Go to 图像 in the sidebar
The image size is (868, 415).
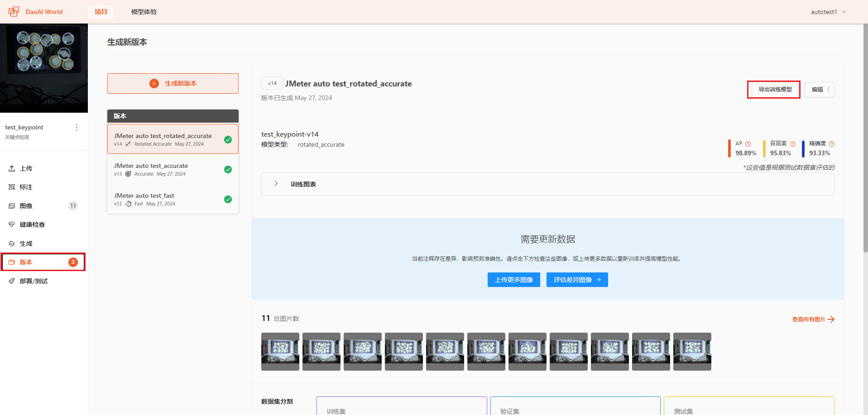(x=44, y=206)
